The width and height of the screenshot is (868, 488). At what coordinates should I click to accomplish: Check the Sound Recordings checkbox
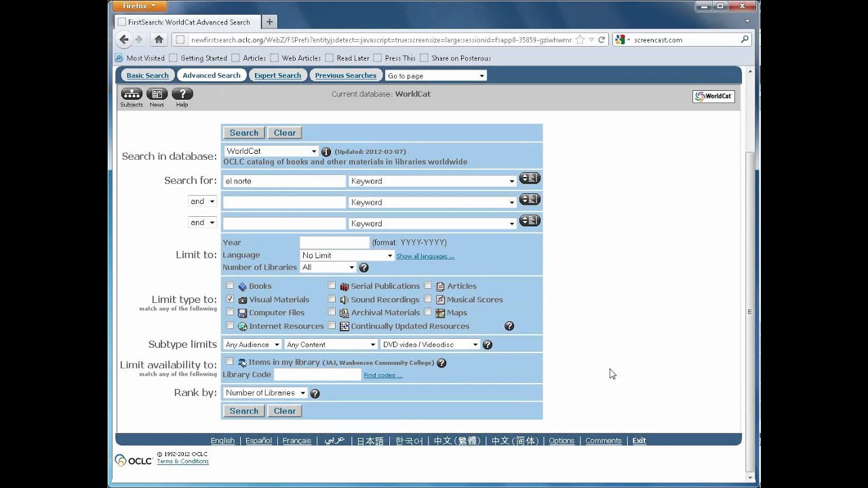click(x=332, y=299)
